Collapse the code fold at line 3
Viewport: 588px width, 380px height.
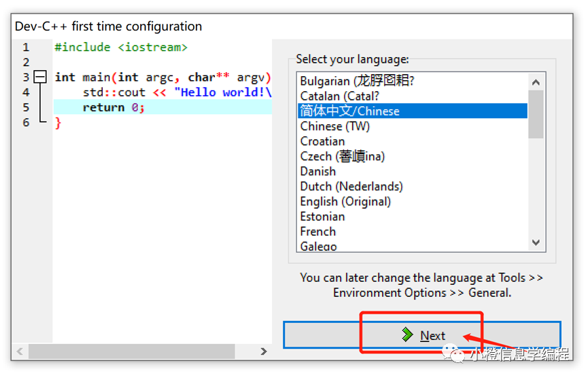click(40, 77)
